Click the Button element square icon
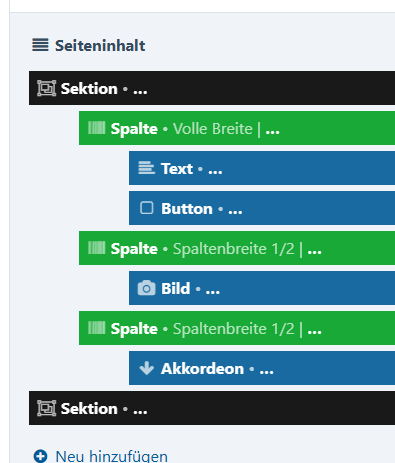Viewport: 395px width, 463px height. pyautogui.click(x=147, y=208)
